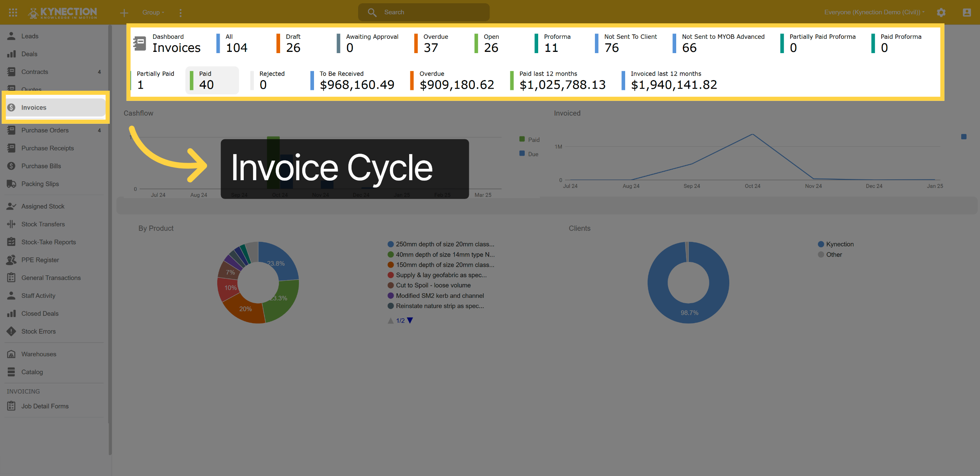The width and height of the screenshot is (980, 476).
Task: Select the Open 26 filter
Action: (x=487, y=43)
